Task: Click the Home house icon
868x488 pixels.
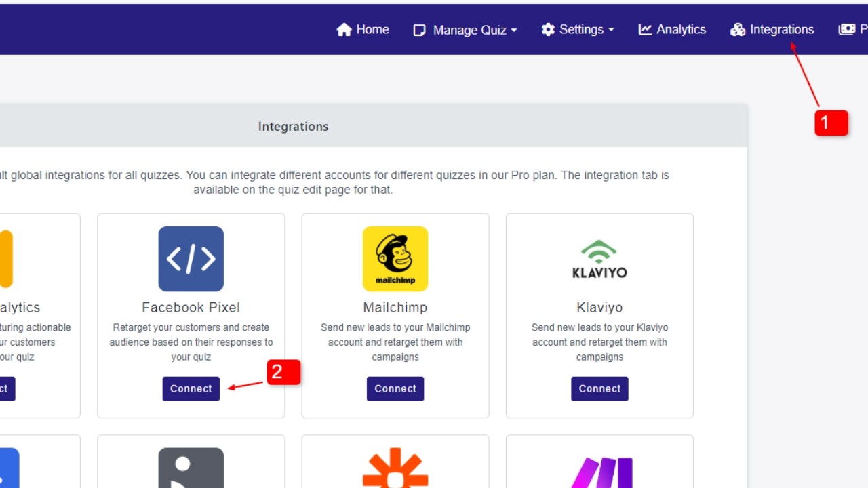Action: pyautogui.click(x=344, y=29)
